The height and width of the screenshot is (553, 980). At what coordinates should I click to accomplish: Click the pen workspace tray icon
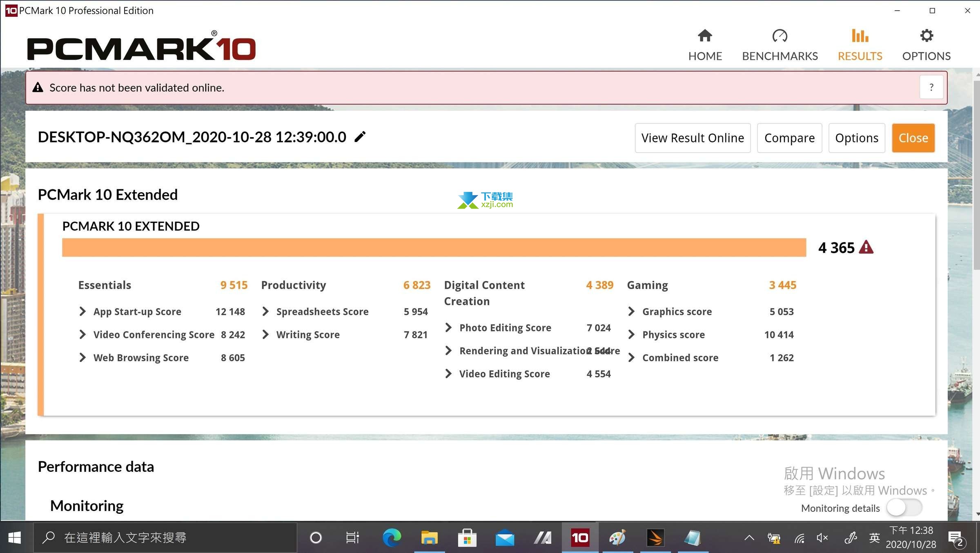coord(850,538)
